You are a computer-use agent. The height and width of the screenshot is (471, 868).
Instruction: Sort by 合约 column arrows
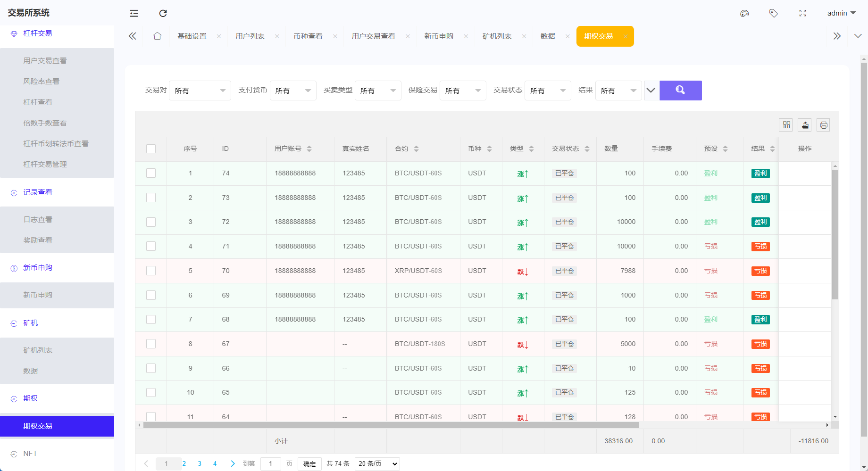[x=416, y=149]
